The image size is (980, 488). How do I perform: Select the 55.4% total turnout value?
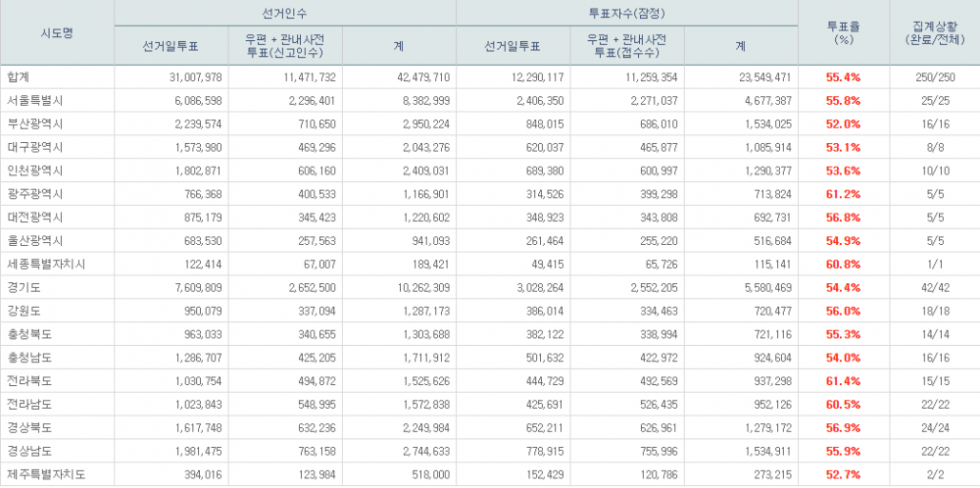coord(845,76)
